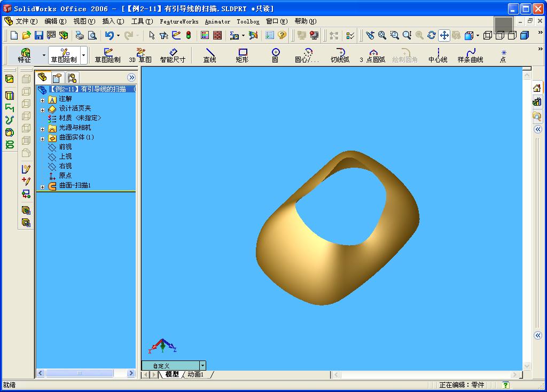Switch display to Shaded blue cube icon
The height and width of the screenshot is (392, 547).
(525, 35)
